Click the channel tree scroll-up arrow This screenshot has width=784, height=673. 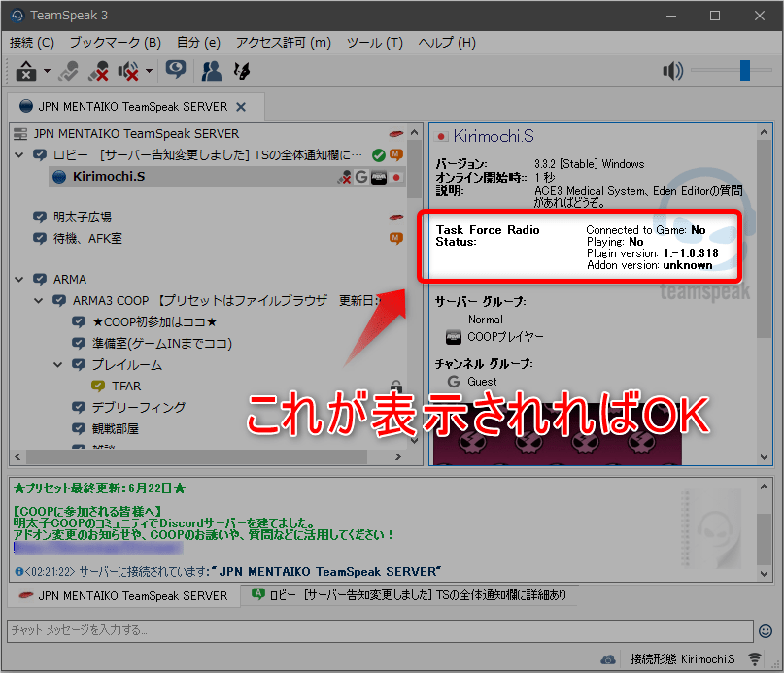coord(414,132)
